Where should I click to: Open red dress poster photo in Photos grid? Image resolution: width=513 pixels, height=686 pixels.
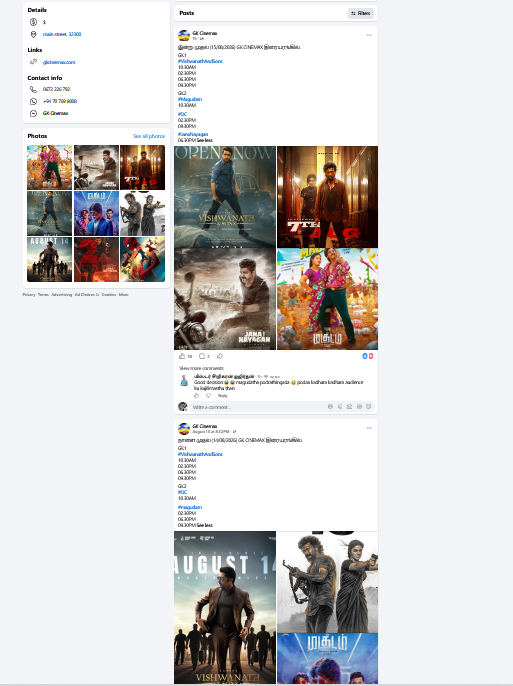[96, 259]
